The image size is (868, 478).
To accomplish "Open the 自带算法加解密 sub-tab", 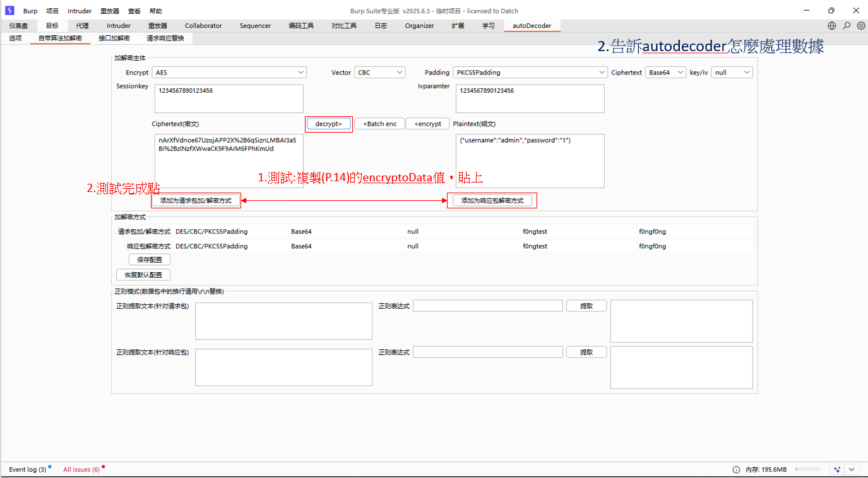I will coord(60,39).
